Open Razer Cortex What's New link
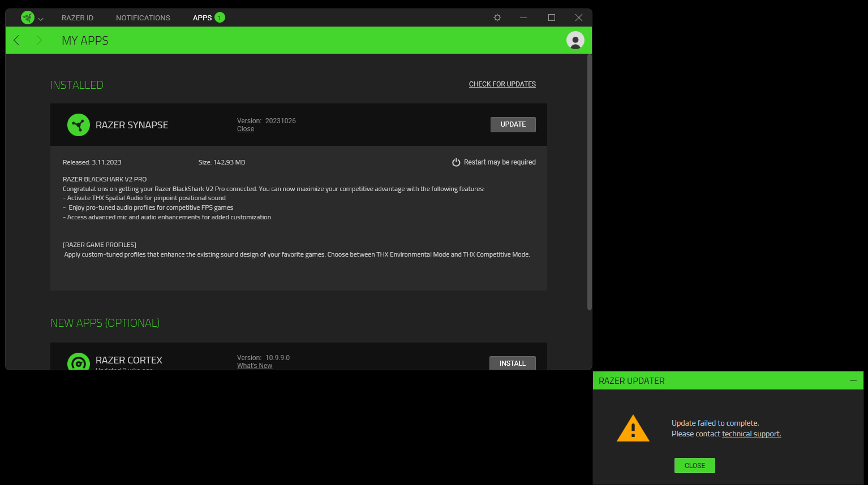The width and height of the screenshot is (868, 485). (x=255, y=366)
